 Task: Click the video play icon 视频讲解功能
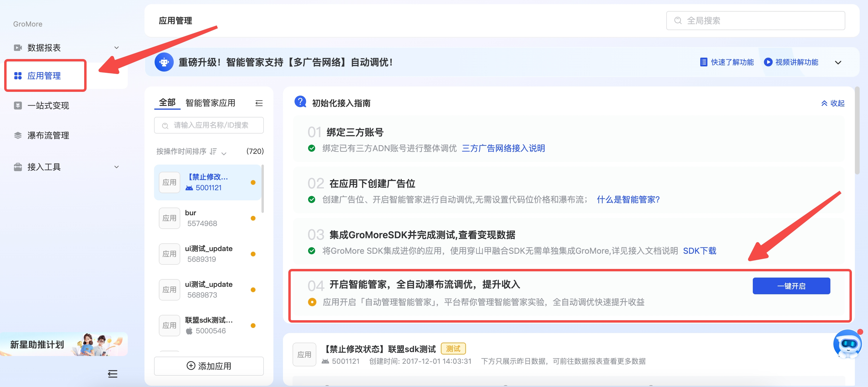(768, 62)
